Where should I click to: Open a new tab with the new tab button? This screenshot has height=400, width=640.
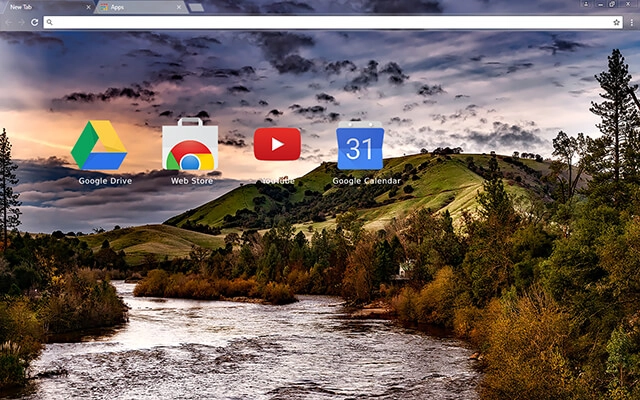(196, 7)
